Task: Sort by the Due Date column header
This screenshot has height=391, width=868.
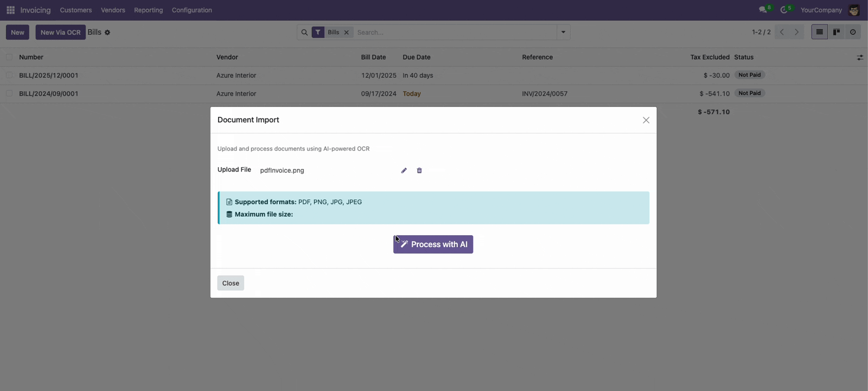Action: tap(417, 57)
